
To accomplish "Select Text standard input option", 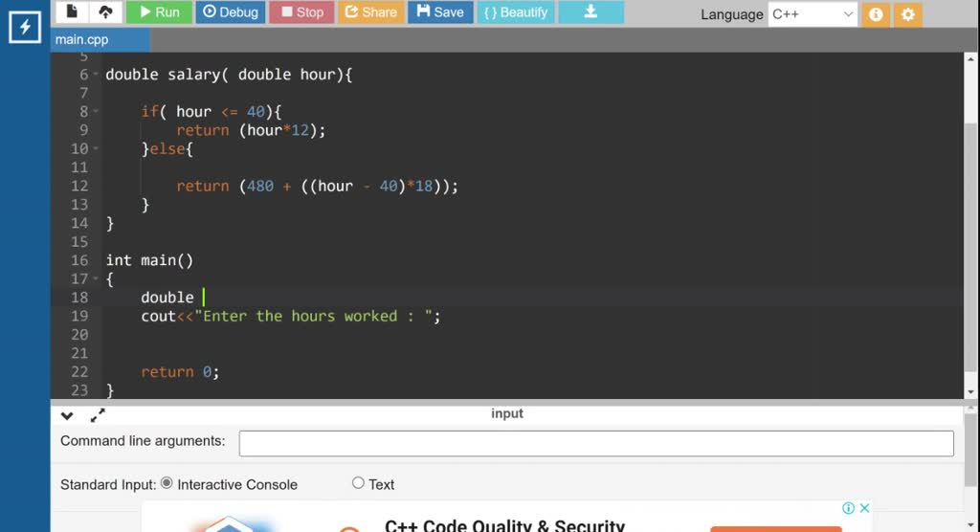I will pos(358,483).
